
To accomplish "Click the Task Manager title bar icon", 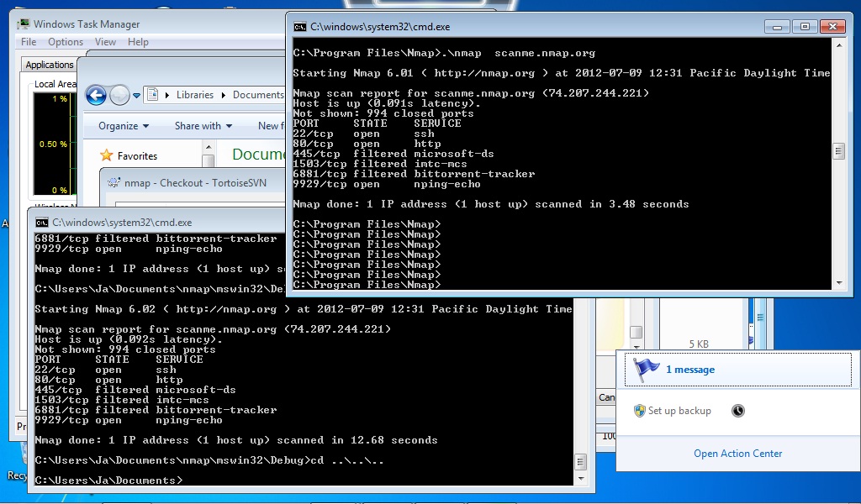I will coord(23,24).
